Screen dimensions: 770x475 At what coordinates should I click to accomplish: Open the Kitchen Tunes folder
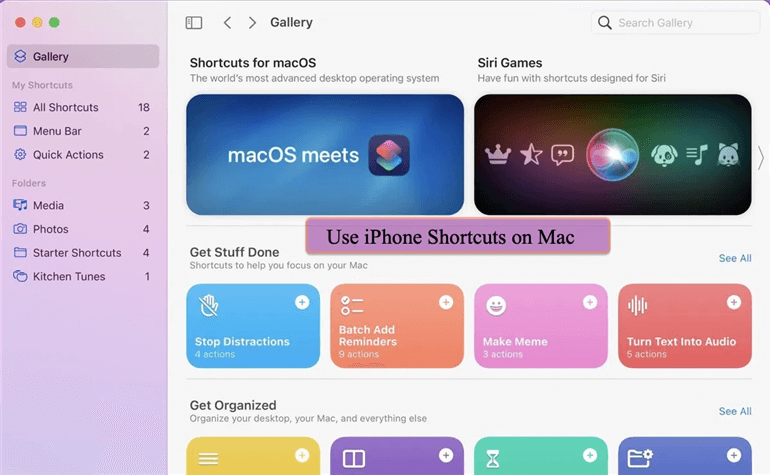point(82,276)
